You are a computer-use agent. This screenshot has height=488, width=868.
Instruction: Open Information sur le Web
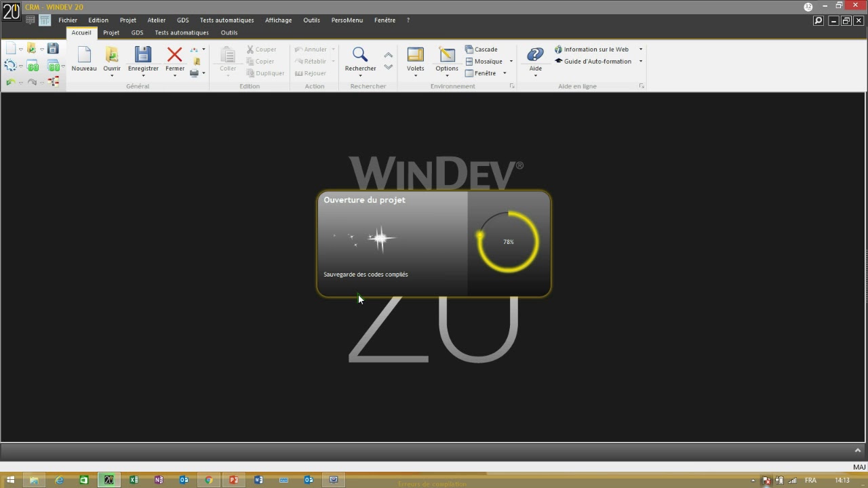(x=592, y=49)
